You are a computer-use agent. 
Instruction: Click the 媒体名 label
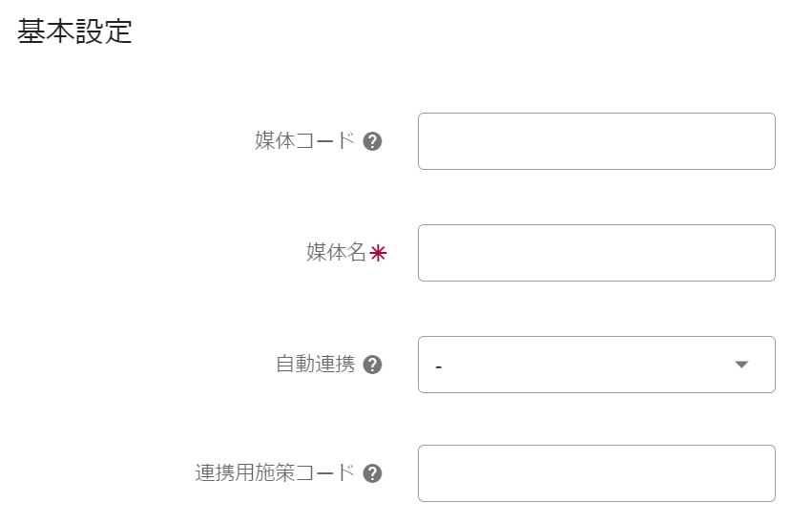[x=336, y=253]
